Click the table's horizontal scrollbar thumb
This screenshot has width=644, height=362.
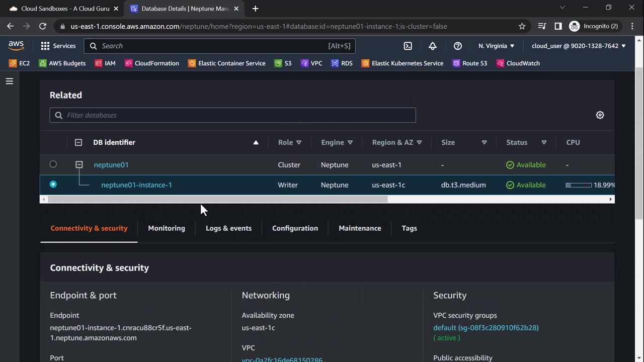[x=217, y=200]
